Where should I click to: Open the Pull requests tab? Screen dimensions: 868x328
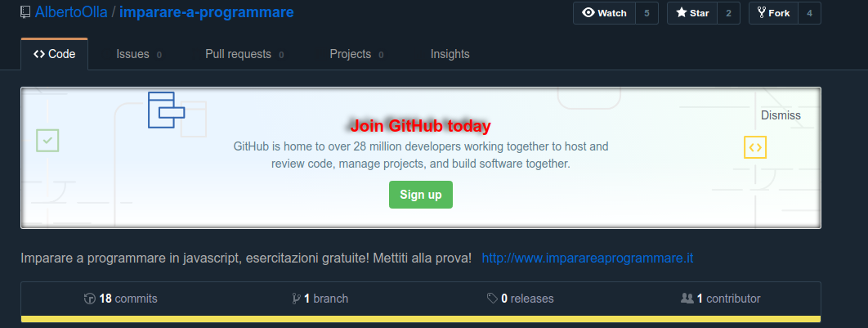(x=244, y=54)
